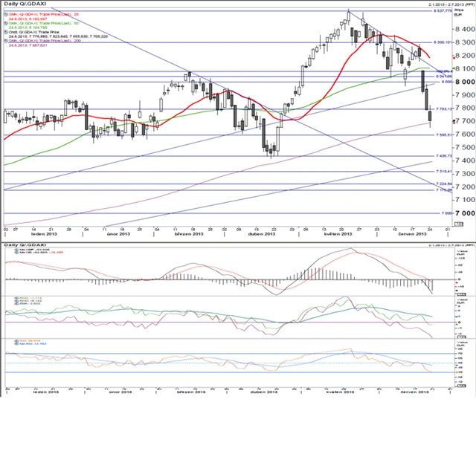Click červen 2013 on main chart time axis

click(x=412, y=234)
